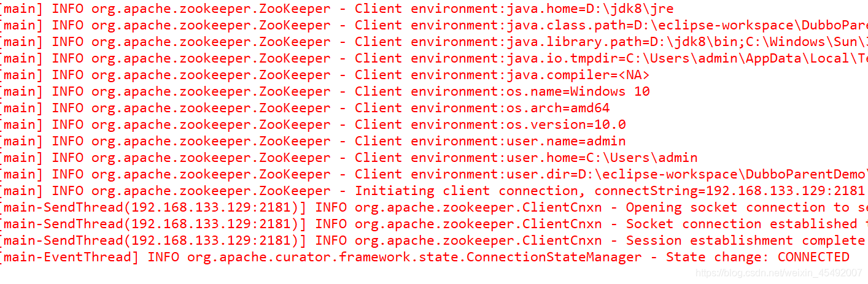Select the java.io.tmpdir log line
Image resolution: width=868 pixels, height=284 pixels.
(x=435, y=58)
